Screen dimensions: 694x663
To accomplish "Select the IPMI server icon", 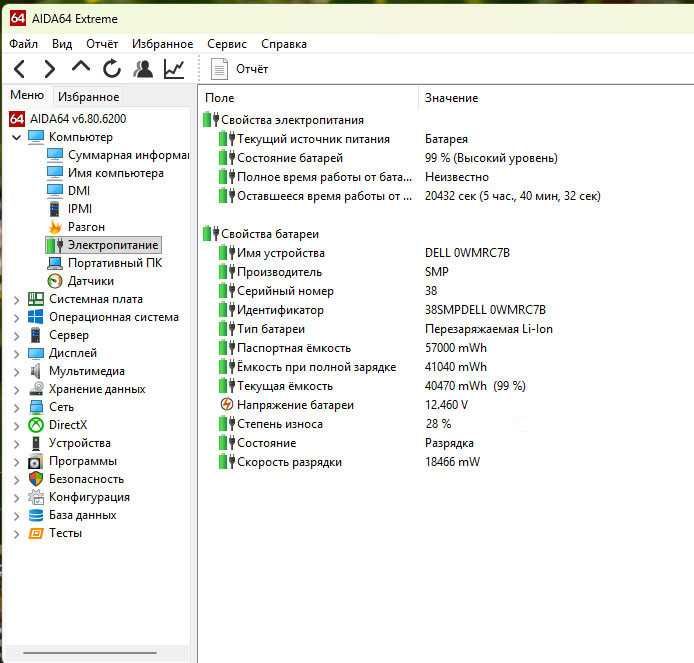I will click(x=54, y=209).
